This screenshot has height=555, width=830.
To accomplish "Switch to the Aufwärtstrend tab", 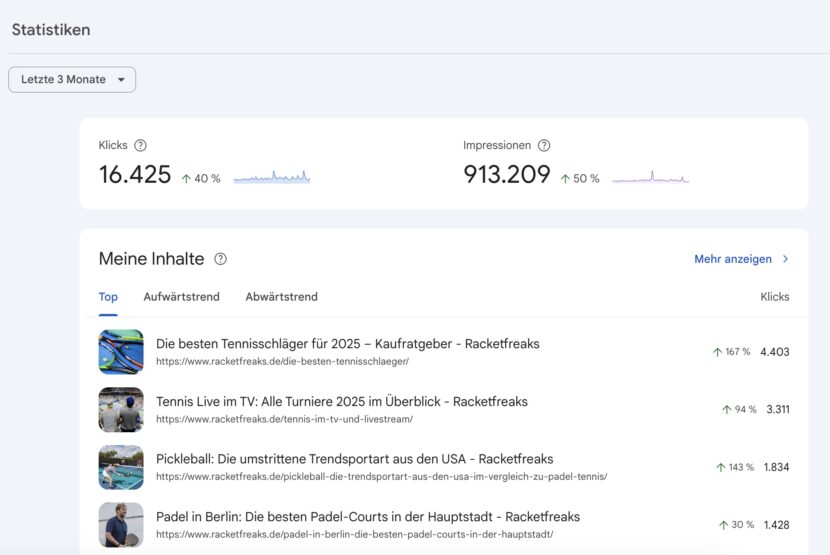I will 182,297.
